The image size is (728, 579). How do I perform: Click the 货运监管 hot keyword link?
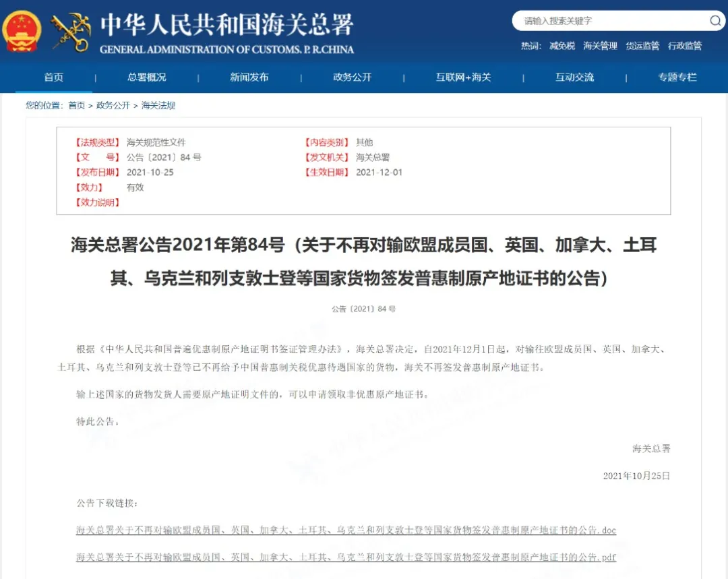[642, 46]
